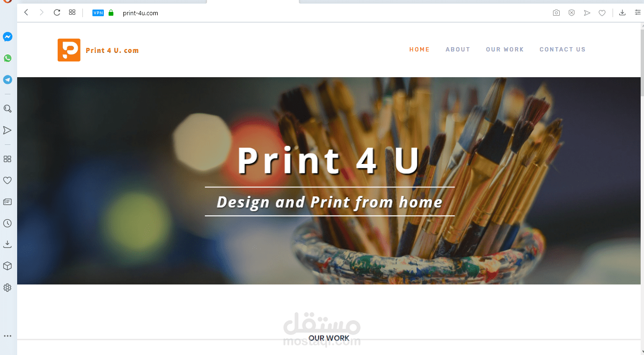Viewport: 644px width, 355px height.
Task: Click the orange Print 4 U logo
Action: pos(69,50)
